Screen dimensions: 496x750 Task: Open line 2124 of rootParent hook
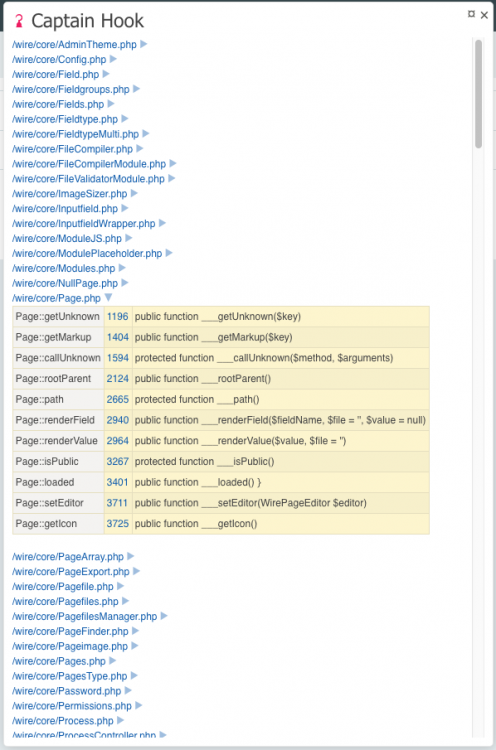tap(118, 379)
